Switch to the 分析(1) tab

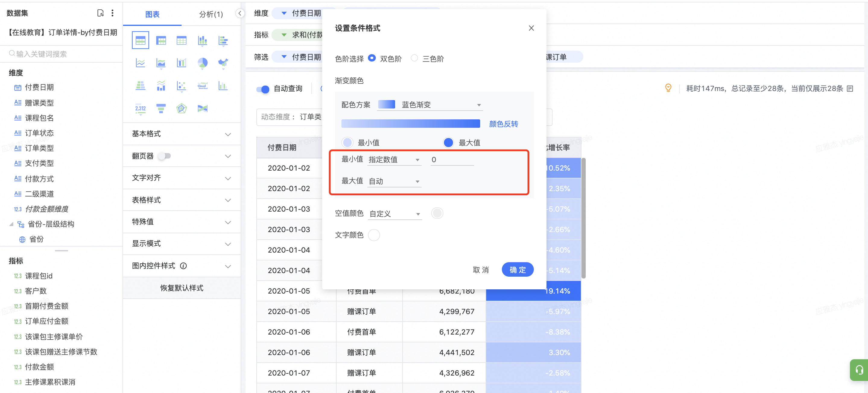coord(211,14)
